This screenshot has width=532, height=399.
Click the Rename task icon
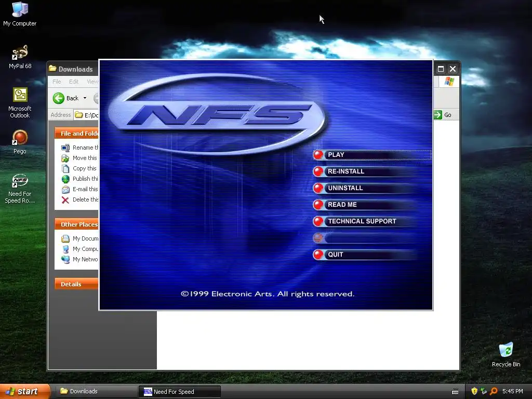65,148
